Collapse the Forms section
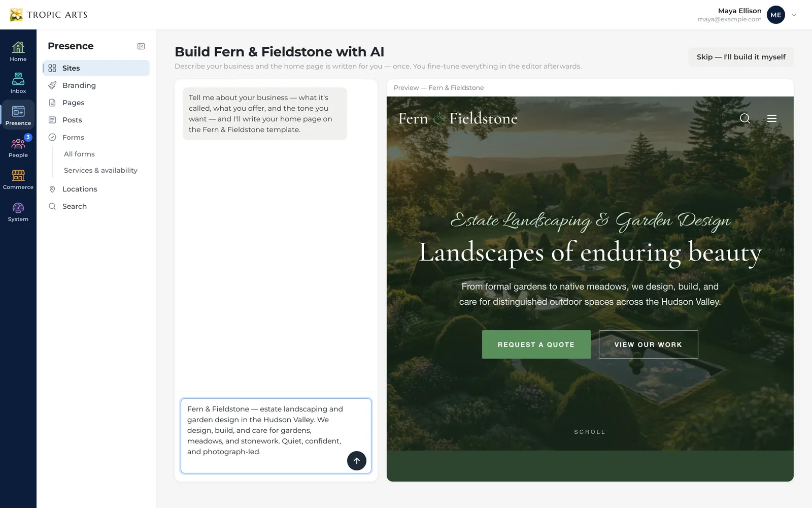Image resolution: width=812 pixels, height=508 pixels. (x=96, y=137)
